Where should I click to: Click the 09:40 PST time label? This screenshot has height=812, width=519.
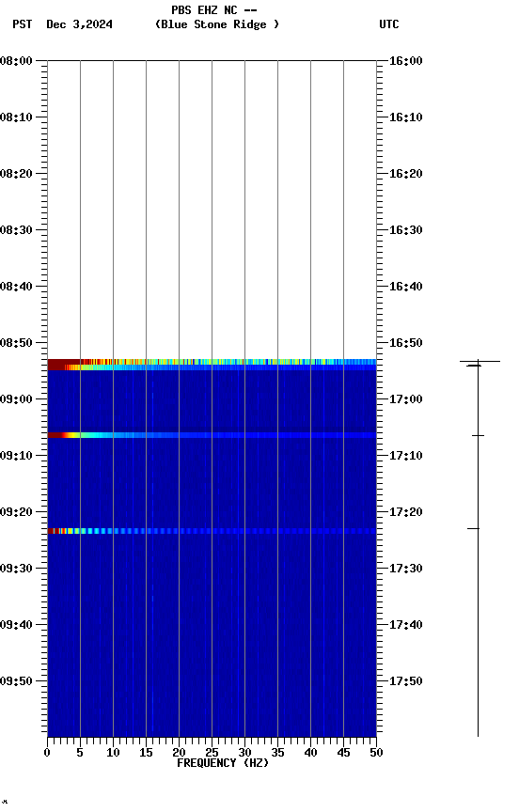click(x=16, y=625)
